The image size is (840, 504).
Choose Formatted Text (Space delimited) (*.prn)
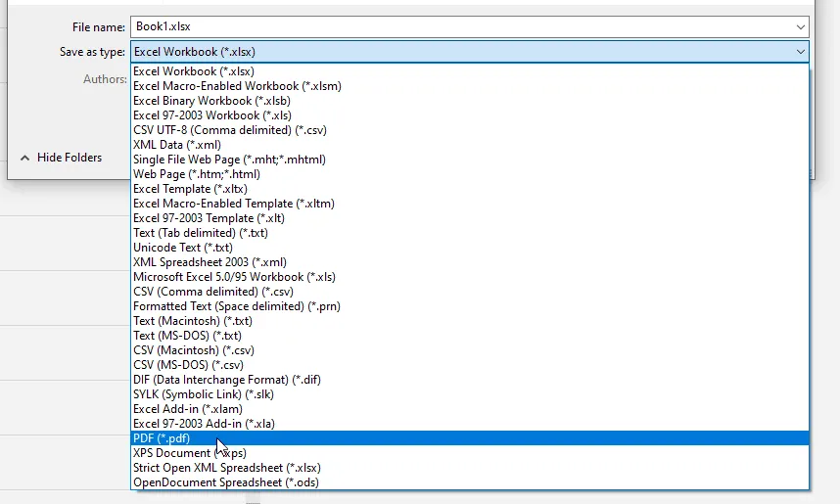point(469,306)
